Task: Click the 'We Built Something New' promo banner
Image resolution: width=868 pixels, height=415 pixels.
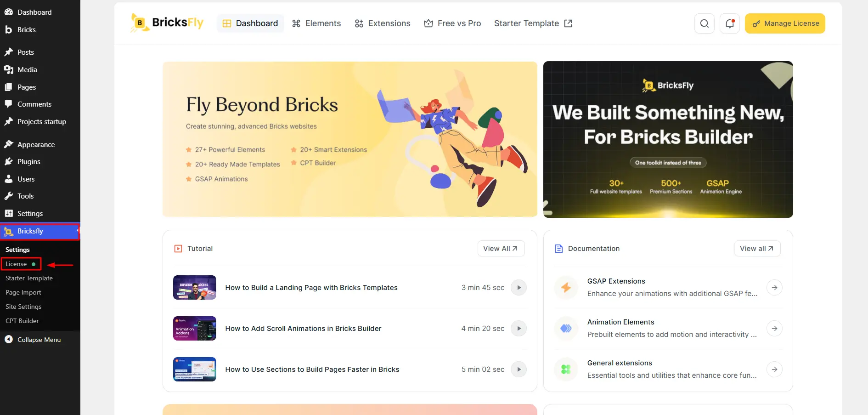Action: point(668,139)
